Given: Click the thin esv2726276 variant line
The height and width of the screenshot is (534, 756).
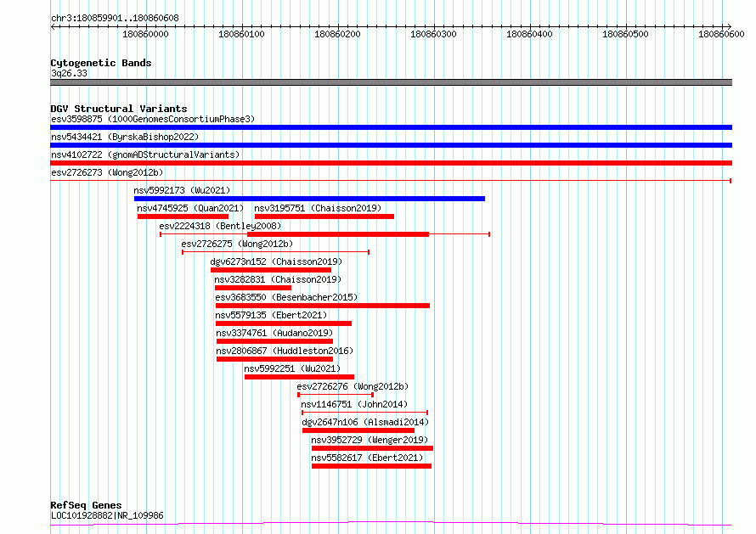Looking at the screenshot, I should 336,395.
